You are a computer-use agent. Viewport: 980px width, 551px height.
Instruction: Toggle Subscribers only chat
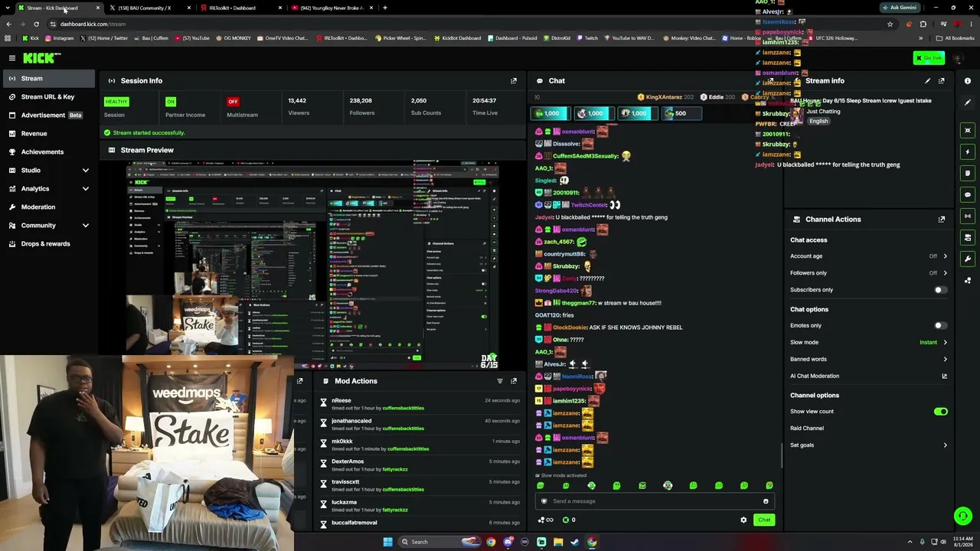tap(940, 290)
